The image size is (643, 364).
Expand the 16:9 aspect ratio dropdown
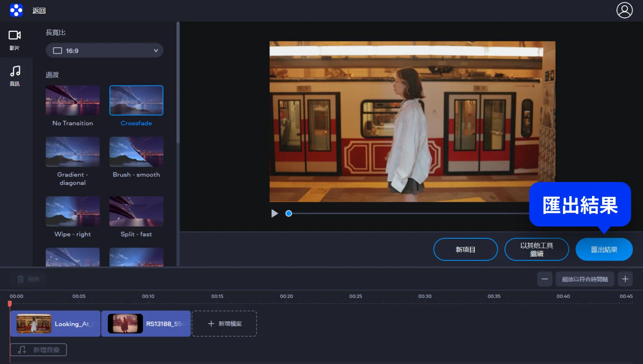pyautogui.click(x=105, y=50)
